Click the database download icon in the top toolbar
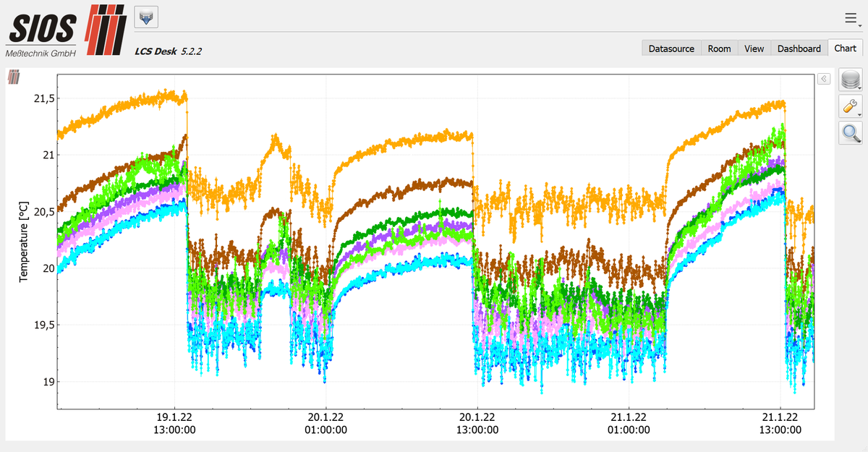 pyautogui.click(x=147, y=17)
